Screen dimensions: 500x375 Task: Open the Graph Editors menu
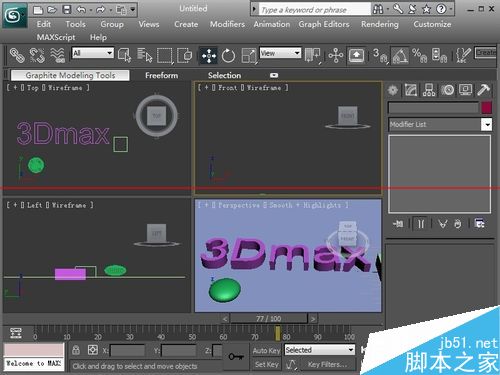pos(324,24)
